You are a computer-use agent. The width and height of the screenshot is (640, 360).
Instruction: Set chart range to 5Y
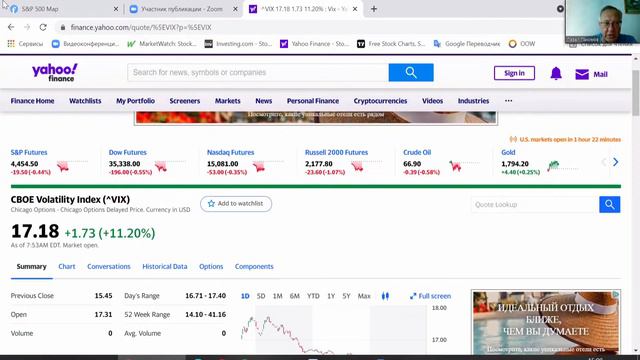(x=346, y=296)
